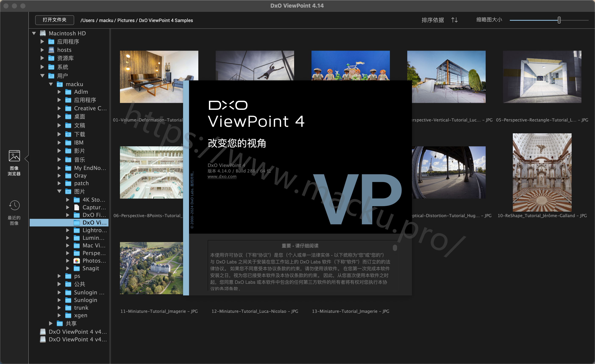Click the Photos library icon in tree
595x364 pixels.
click(x=76, y=261)
